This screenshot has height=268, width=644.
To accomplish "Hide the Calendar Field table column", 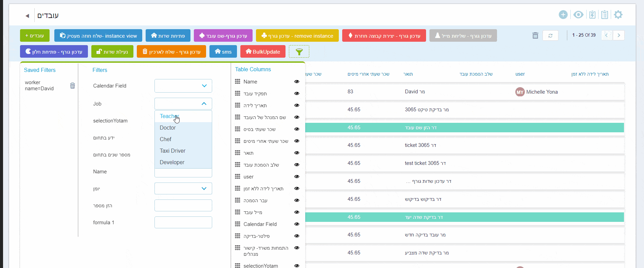I will point(297,224).
